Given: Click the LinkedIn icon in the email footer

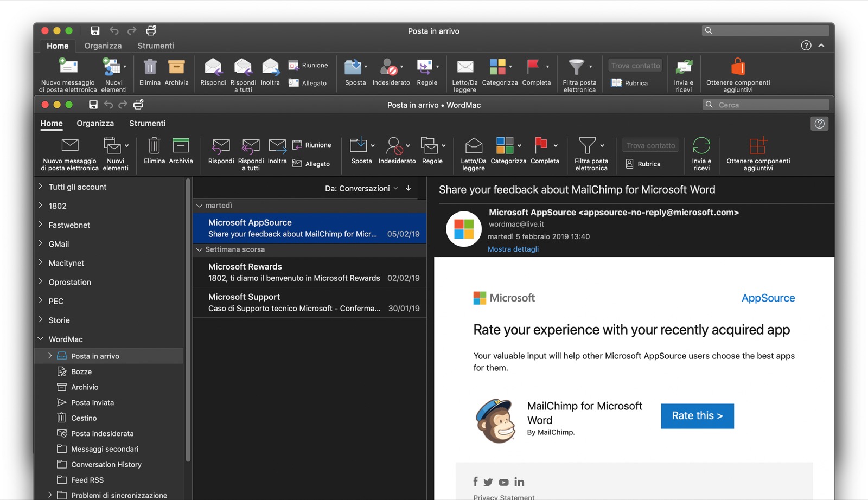Looking at the screenshot, I should tap(519, 482).
